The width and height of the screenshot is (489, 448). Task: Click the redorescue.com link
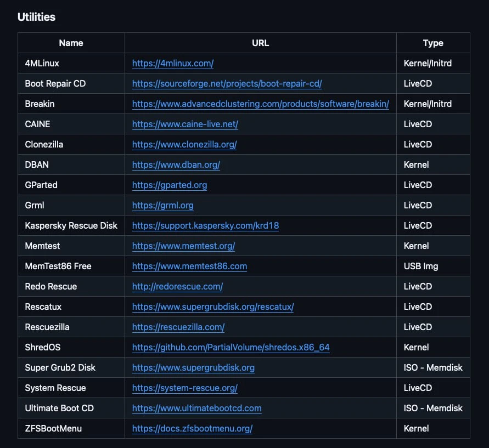point(177,287)
